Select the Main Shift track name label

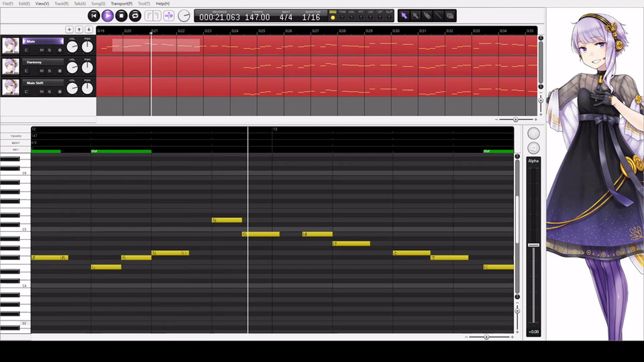(43, 83)
